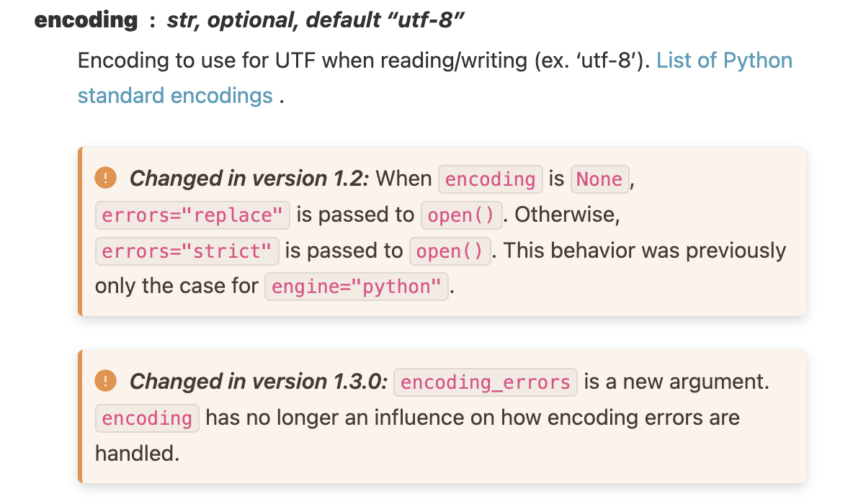Image resolution: width=853 pixels, height=504 pixels.
Task: Click the bold 'encoding' parameter name heading
Action: point(86,20)
